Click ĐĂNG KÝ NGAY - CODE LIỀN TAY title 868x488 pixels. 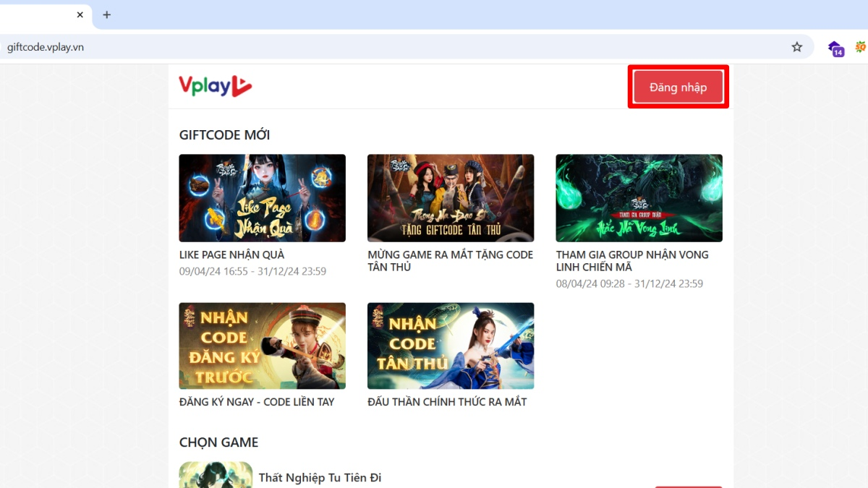click(257, 402)
